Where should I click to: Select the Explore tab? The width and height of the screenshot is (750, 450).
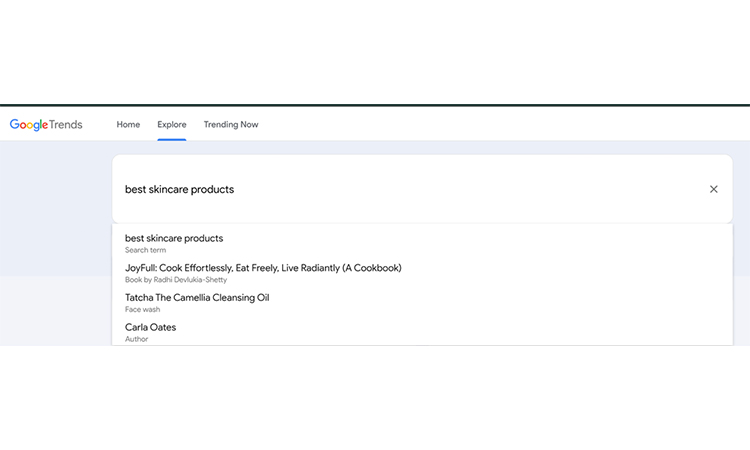tap(172, 124)
